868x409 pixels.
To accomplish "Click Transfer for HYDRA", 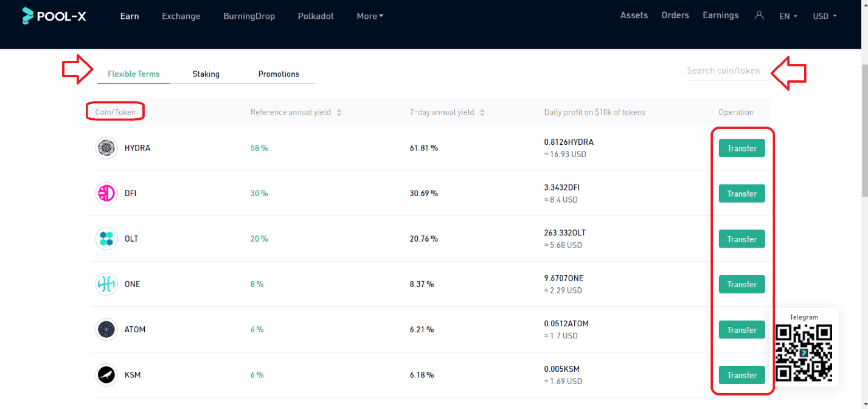I will 741,148.
